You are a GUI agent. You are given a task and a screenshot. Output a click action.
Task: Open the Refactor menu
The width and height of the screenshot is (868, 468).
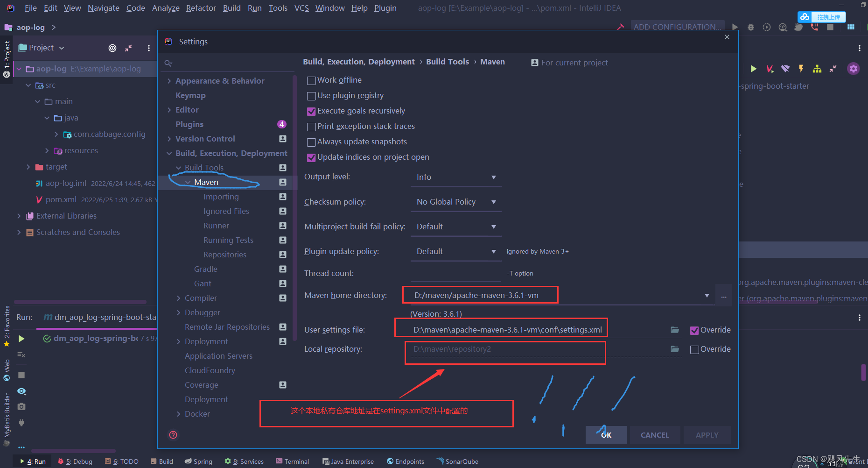(x=201, y=8)
